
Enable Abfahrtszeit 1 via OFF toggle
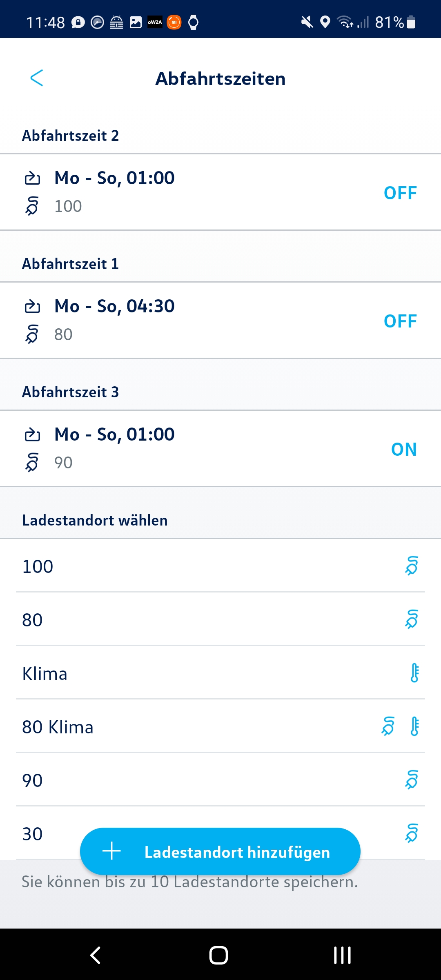point(400,321)
